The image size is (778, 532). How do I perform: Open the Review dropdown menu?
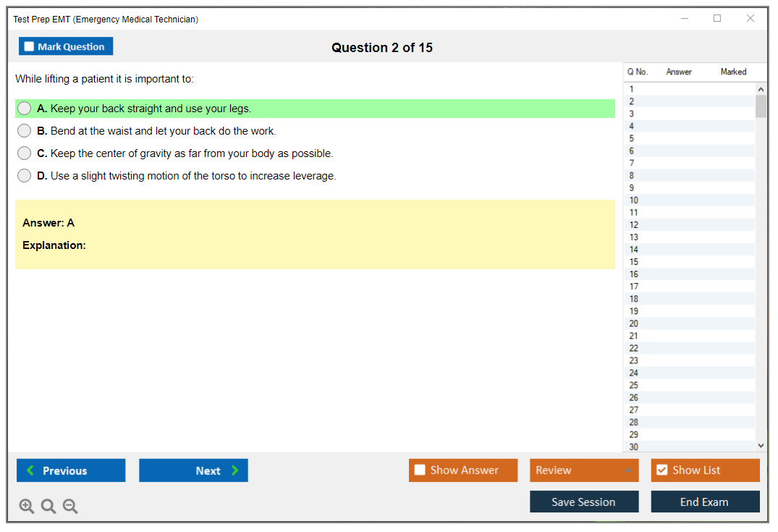tap(584, 470)
